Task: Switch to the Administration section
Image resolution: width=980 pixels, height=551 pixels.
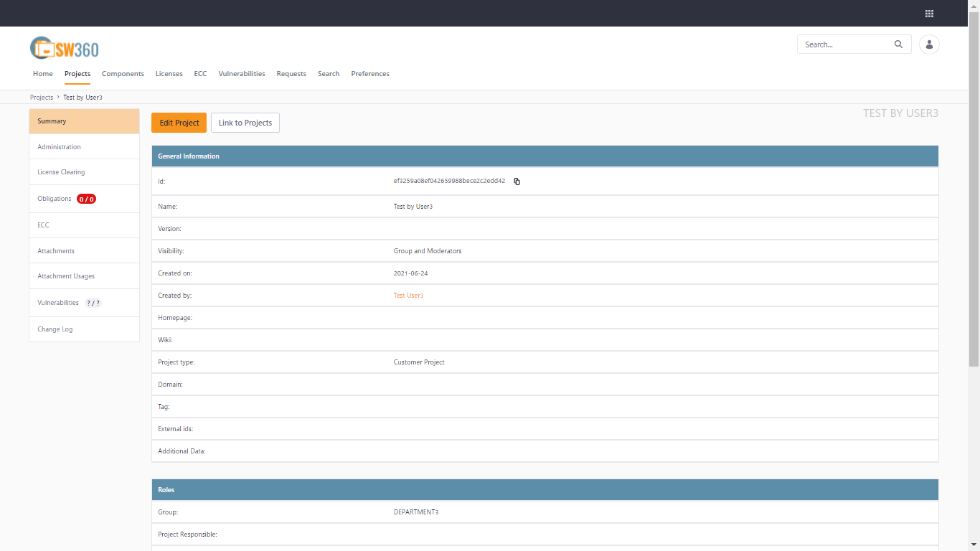Action: pos(60,146)
